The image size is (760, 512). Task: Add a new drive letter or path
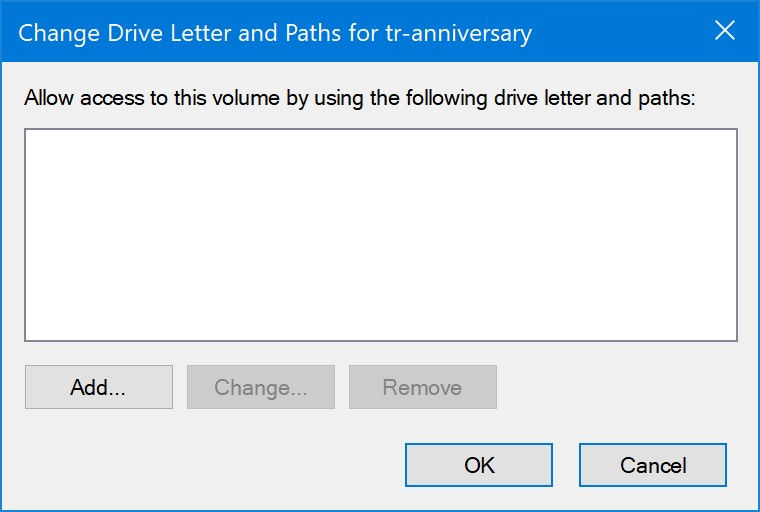pos(98,387)
